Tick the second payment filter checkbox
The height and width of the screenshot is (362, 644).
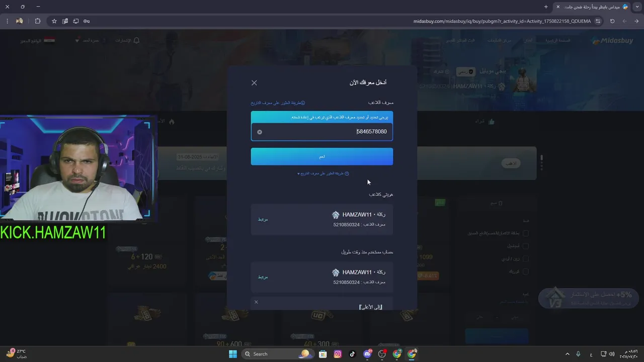tap(526, 246)
